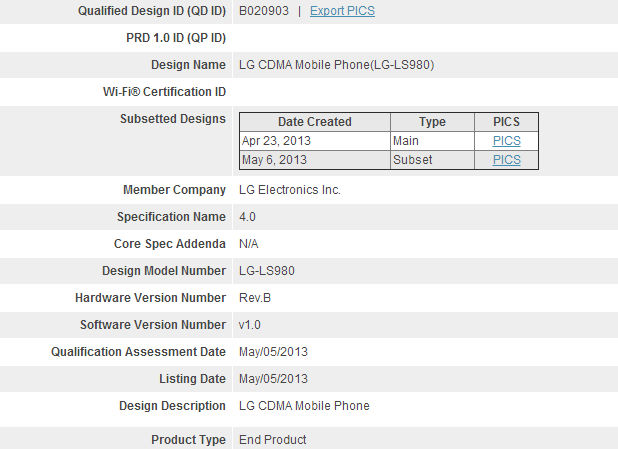Click the Export PICS link
The width and height of the screenshot is (618, 449).
[342, 11]
